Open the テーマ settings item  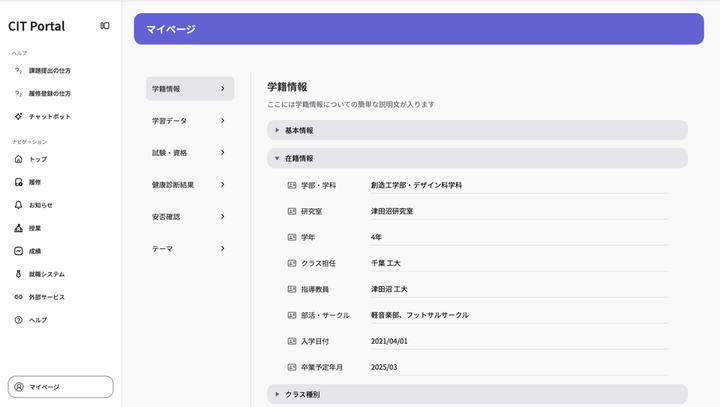pyautogui.click(x=189, y=249)
